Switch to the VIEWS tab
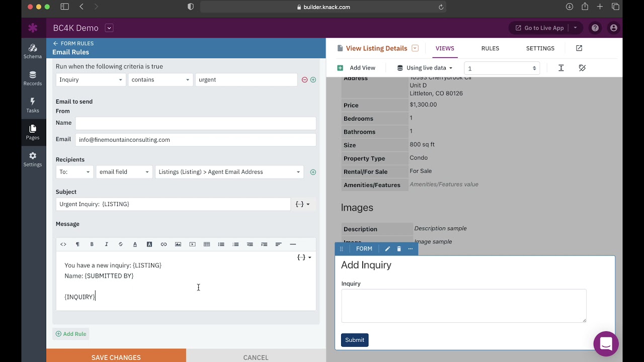Screen dimensions: 644x362 click(445, 48)
